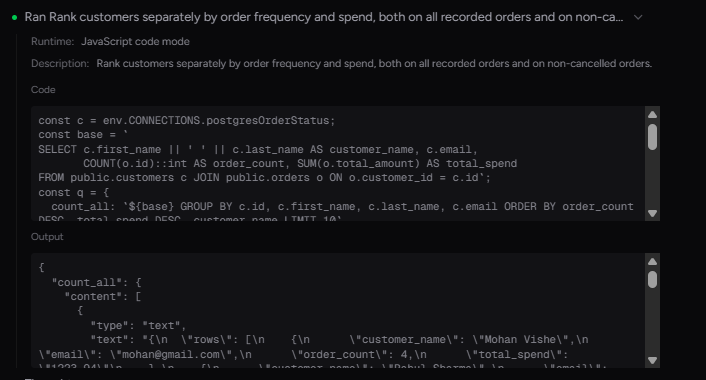706x380 pixels.
Task: Click the green status dot beside Ran Rank
Action: [x=14, y=18]
